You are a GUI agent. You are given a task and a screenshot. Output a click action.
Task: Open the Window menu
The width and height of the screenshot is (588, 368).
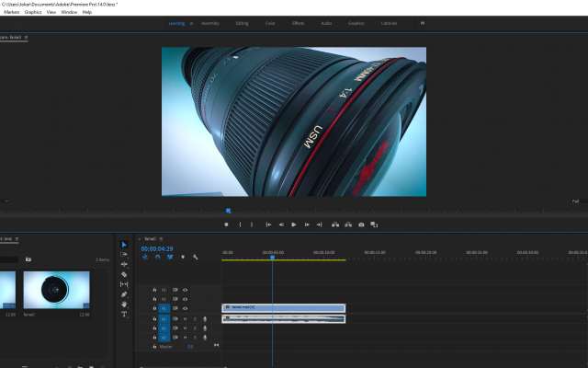click(x=69, y=12)
